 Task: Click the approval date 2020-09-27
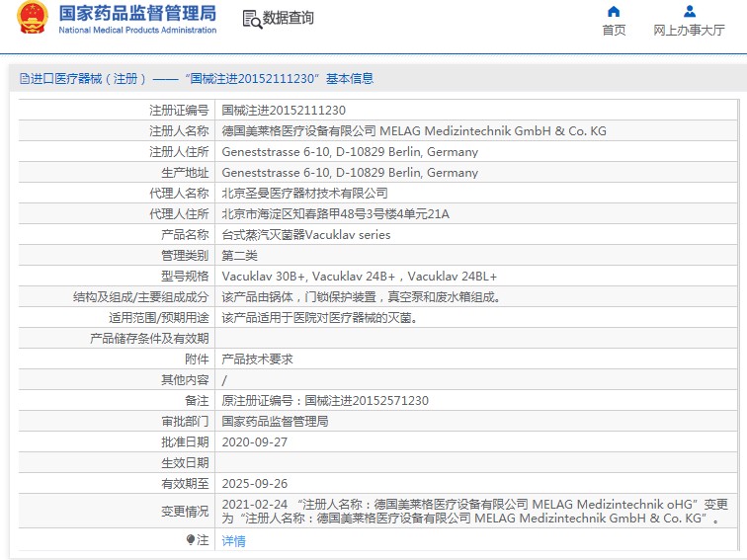(x=254, y=442)
